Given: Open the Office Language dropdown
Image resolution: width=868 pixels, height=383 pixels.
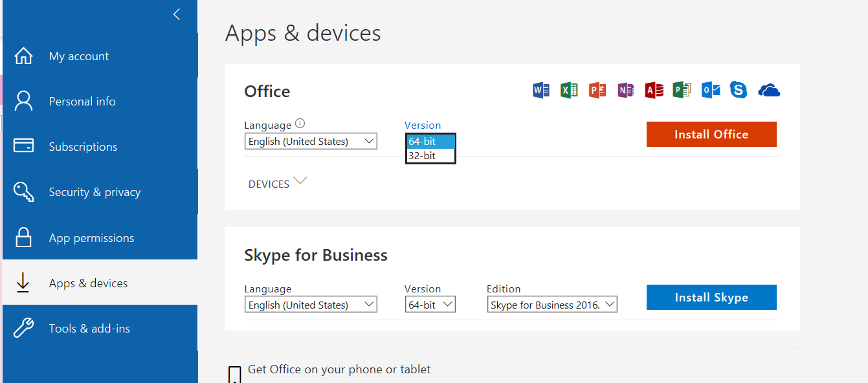Looking at the screenshot, I should (311, 142).
